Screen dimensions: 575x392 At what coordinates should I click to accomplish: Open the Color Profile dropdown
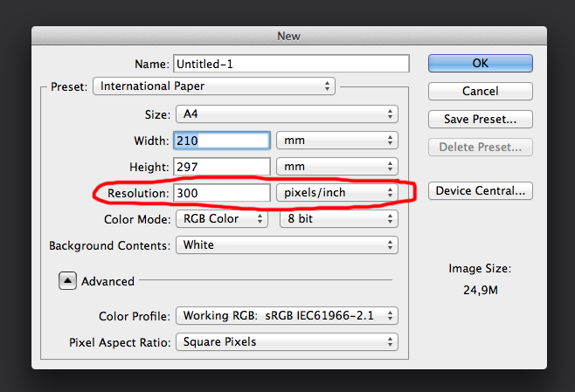coord(286,315)
